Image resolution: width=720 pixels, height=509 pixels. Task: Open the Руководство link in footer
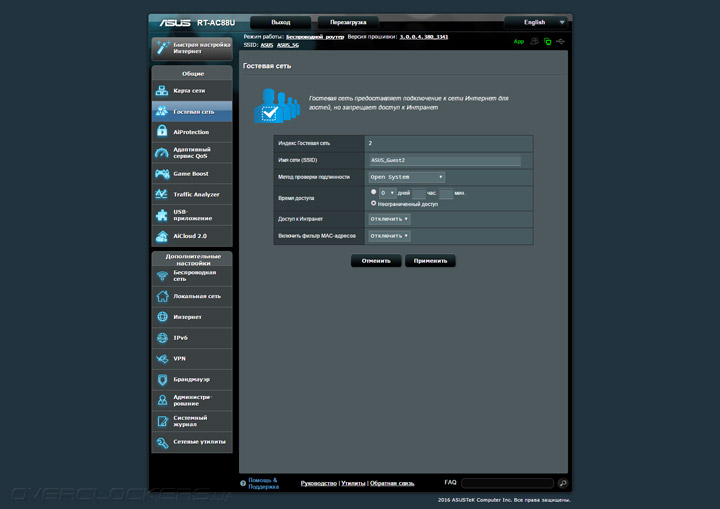(x=319, y=483)
